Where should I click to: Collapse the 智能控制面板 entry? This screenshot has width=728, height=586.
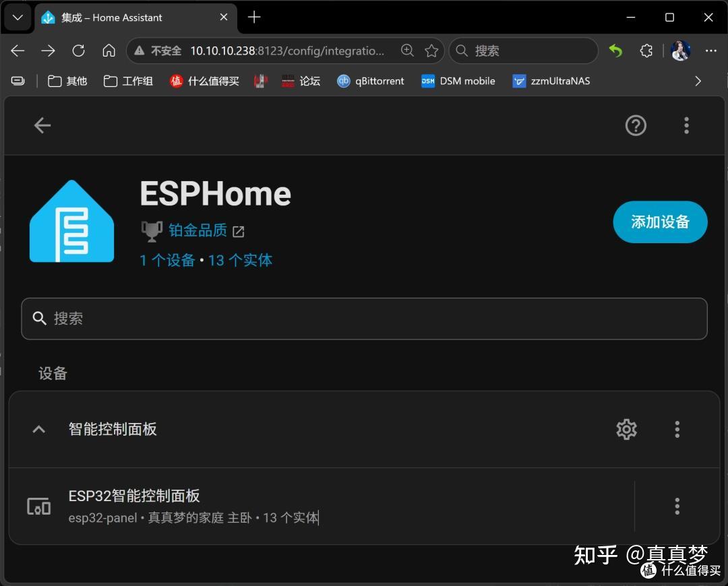point(39,429)
